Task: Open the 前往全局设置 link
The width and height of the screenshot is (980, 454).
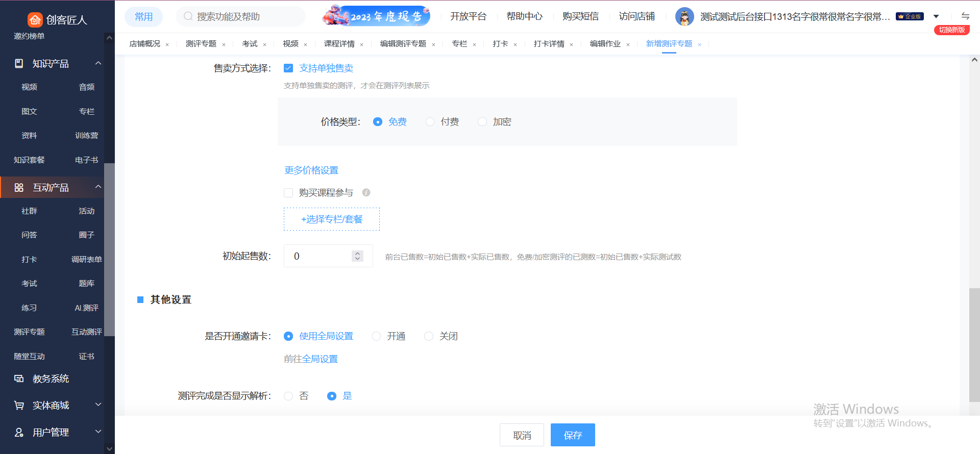Action: point(311,359)
